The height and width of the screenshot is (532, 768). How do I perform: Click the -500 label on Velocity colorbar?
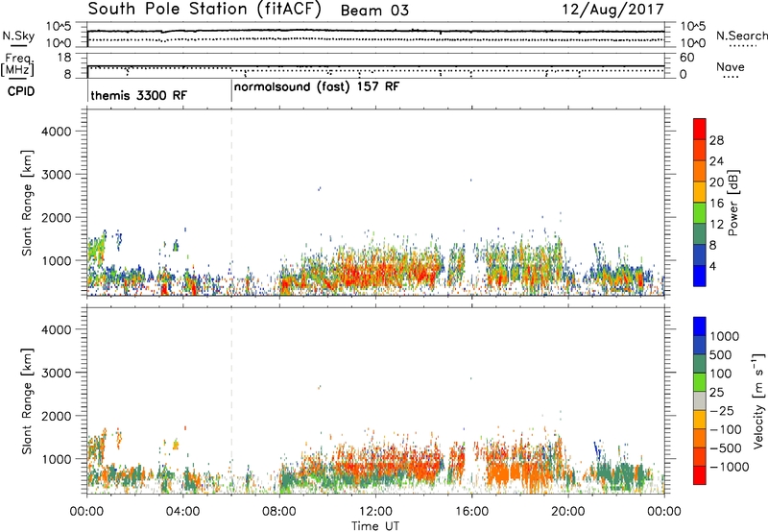tap(725, 447)
